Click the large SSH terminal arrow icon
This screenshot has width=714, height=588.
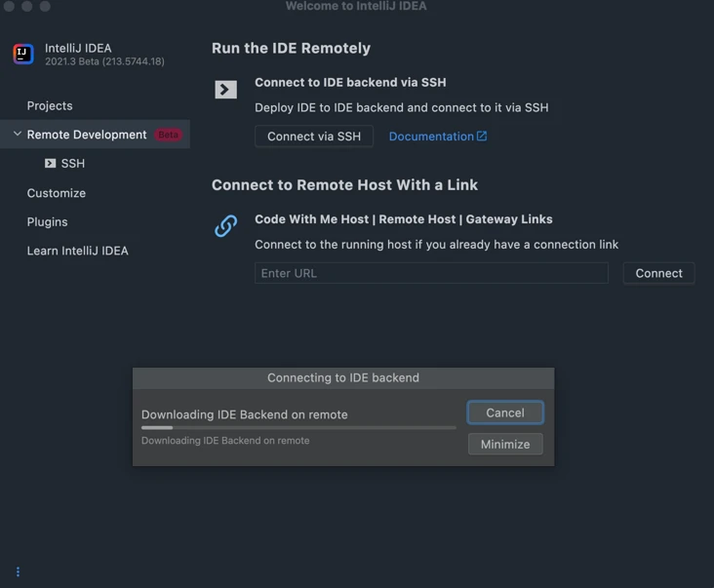226,89
